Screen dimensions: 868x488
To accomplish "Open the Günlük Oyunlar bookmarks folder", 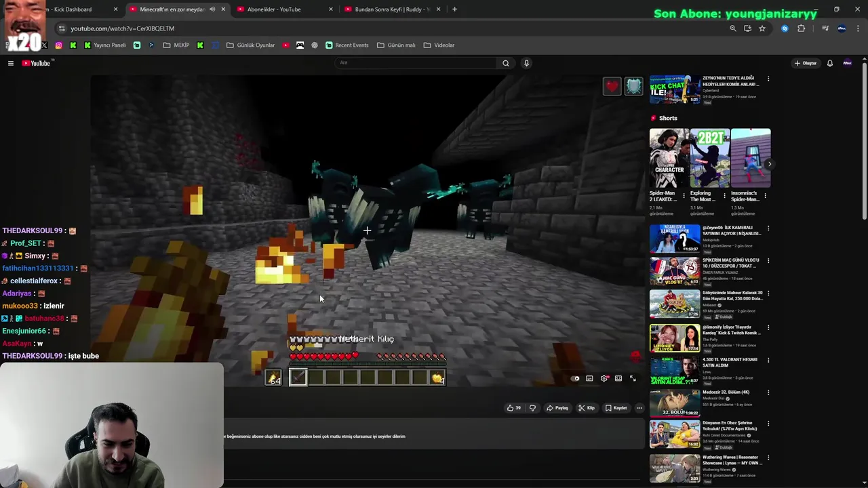I will click(x=251, y=45).
